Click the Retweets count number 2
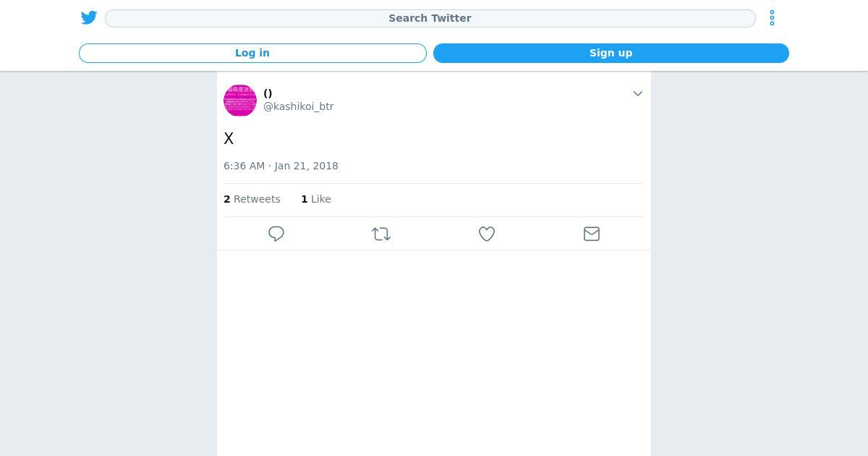The image size is (868, 456). point(227,199)
